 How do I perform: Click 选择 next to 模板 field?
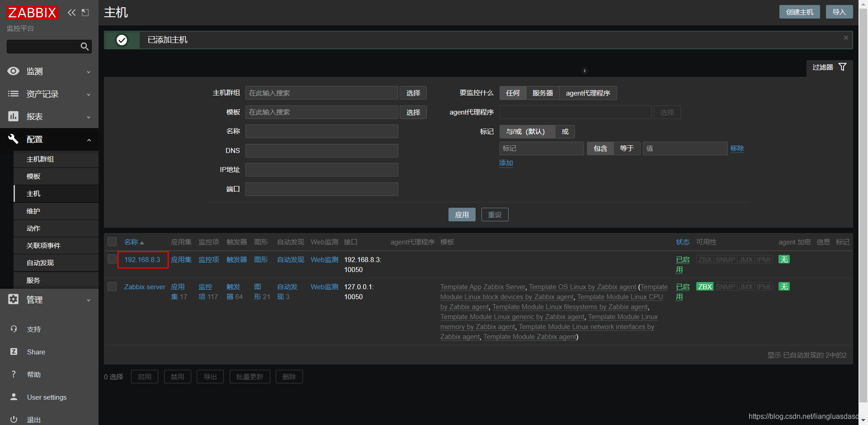413,112
